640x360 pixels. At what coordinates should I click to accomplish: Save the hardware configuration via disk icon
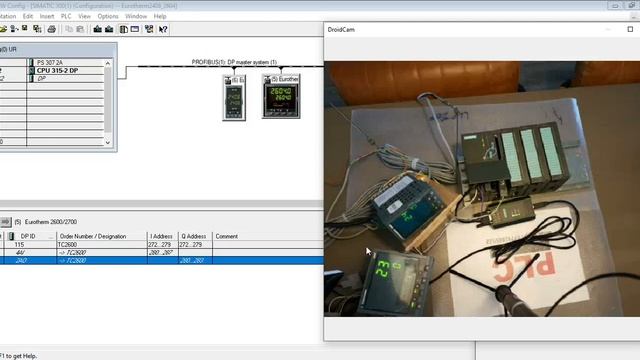25,29
